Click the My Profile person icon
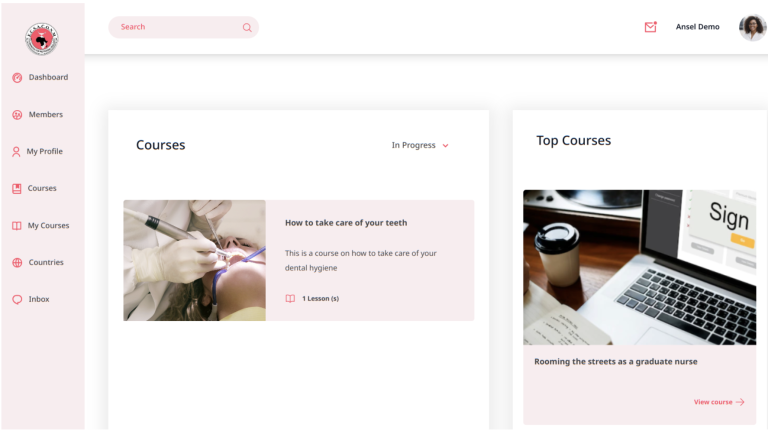 tap(16, 152)
